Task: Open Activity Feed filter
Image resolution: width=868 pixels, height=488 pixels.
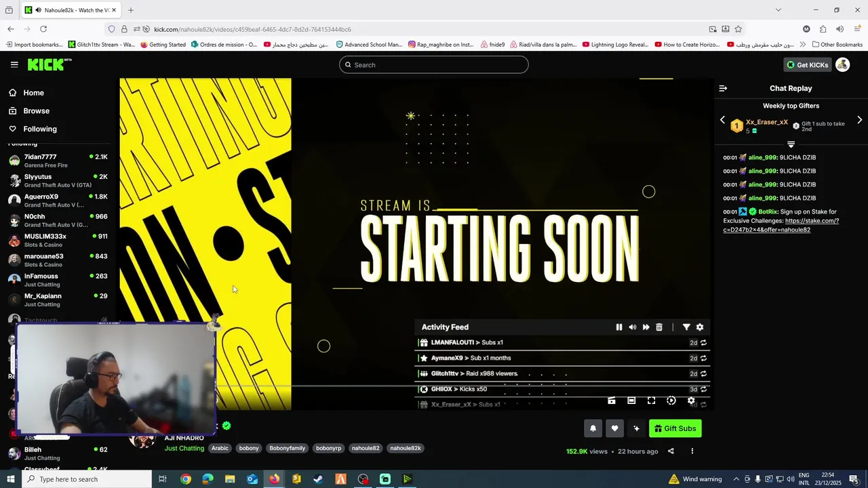Action: 686,327
